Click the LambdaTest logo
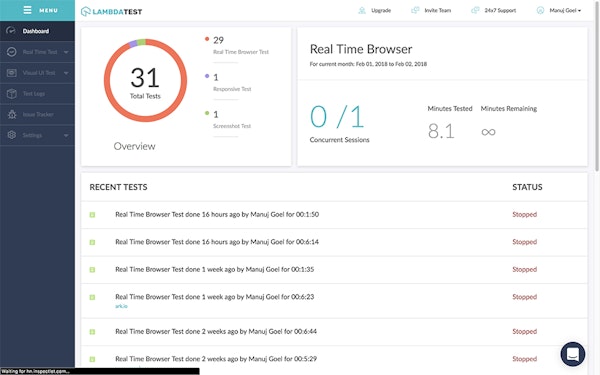 click(111, 11)
